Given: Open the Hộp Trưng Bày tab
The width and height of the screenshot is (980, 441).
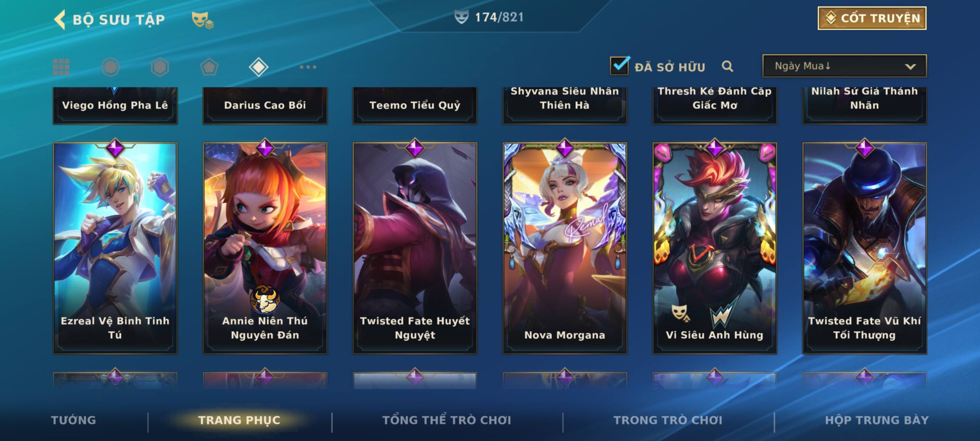Looking at the screenshot, I should coord(877,420).
